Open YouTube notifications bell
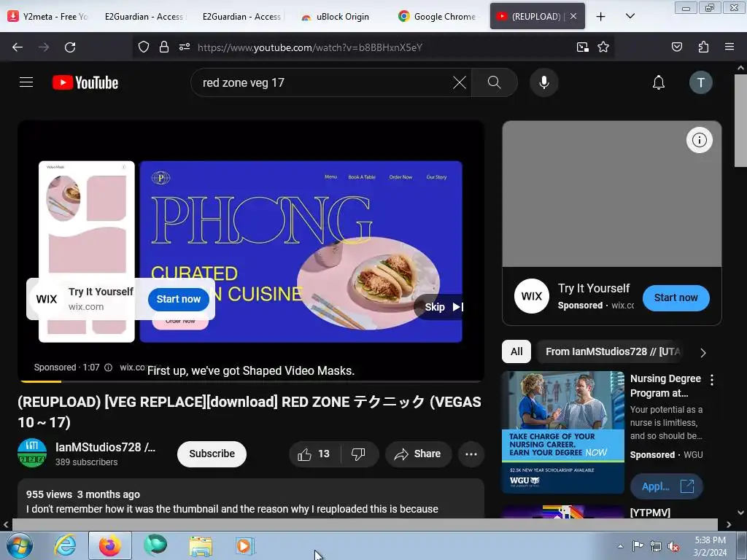Viewport: 747px width, 560px height. point(659,82)
